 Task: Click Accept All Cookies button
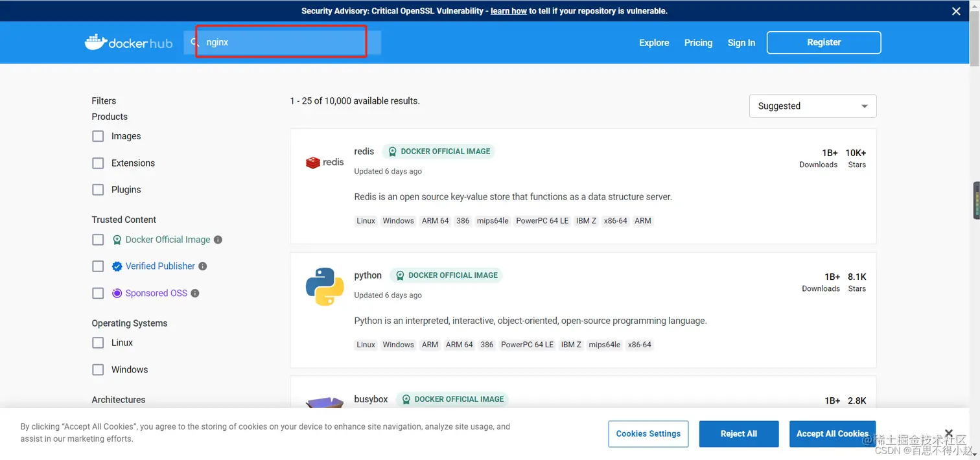[832, 434]
